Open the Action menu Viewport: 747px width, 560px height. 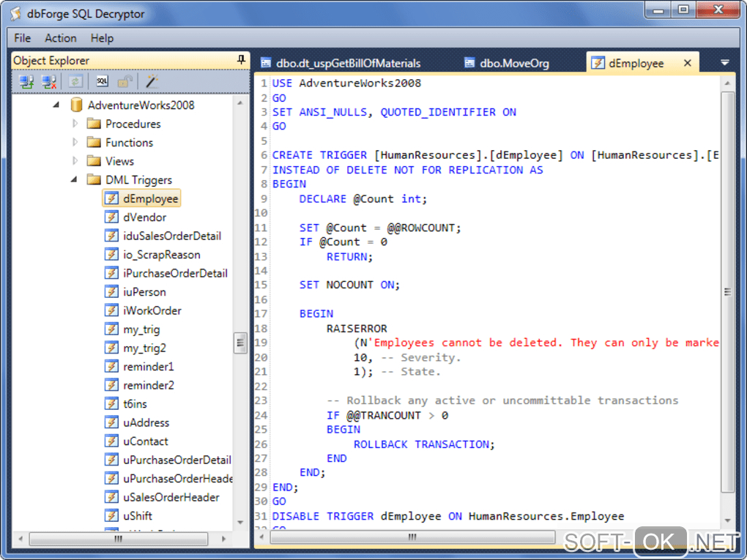(x=60, y=38)
